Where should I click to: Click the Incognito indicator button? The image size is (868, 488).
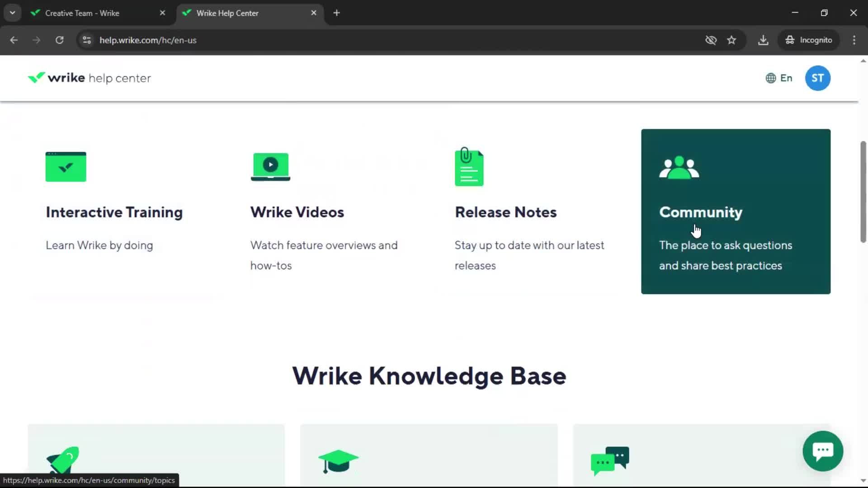point(809,40)
